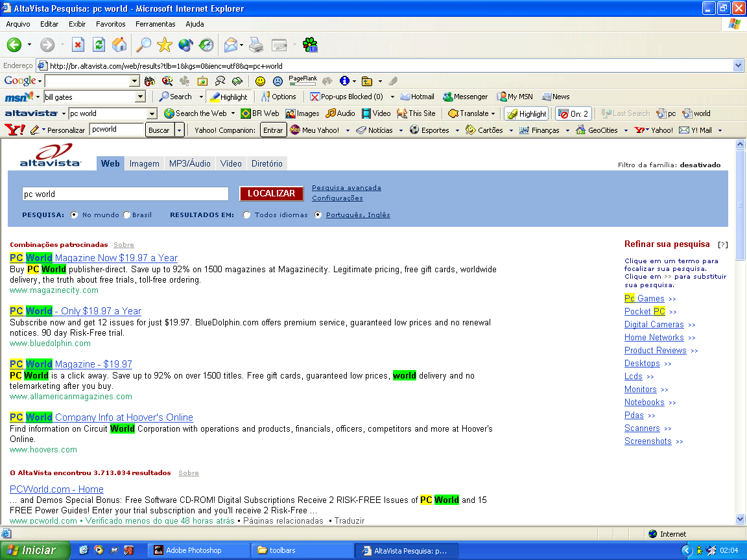The image size is (747, 560).
Task: Click Google toolbar yellow happy face
Action: tap(260, 81)
